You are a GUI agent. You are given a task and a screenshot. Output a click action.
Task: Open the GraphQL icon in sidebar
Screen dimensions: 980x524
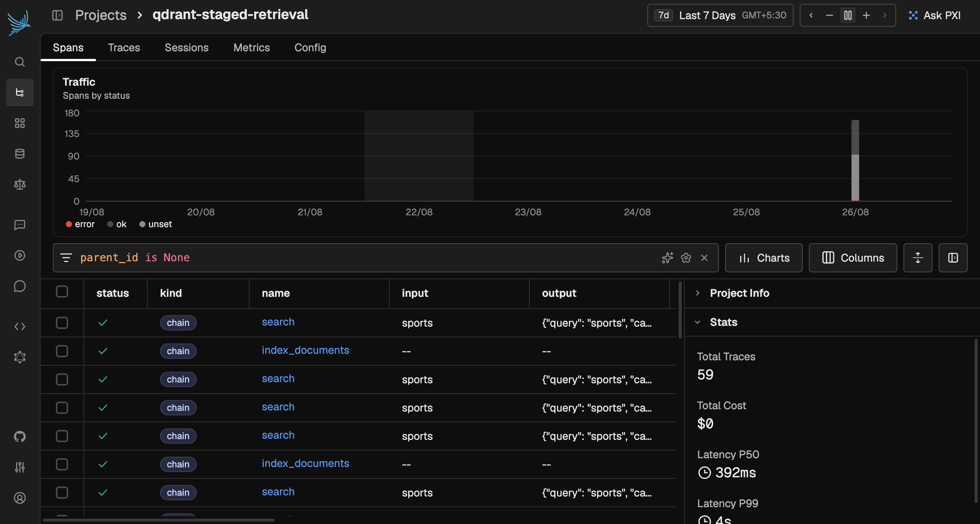pyautogui.click(x=20, y=357)
